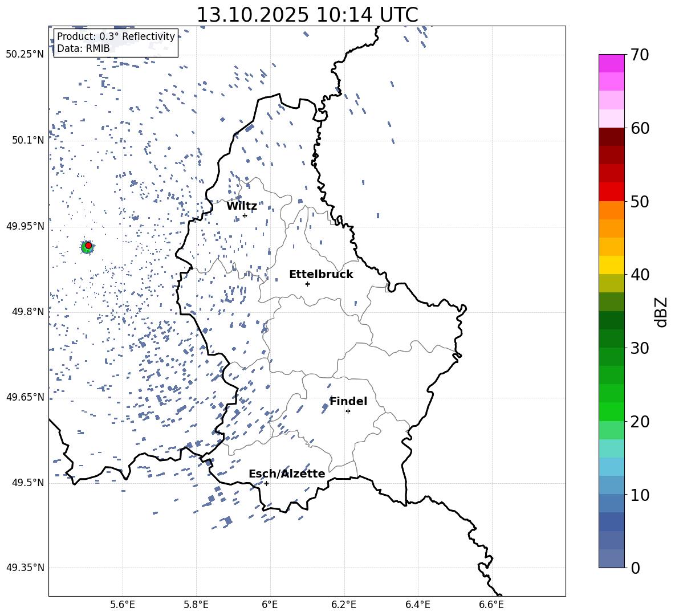Click the 6°E longitude tick label
This screenshot has height=616, width=675.
click(x=270, y=604)
